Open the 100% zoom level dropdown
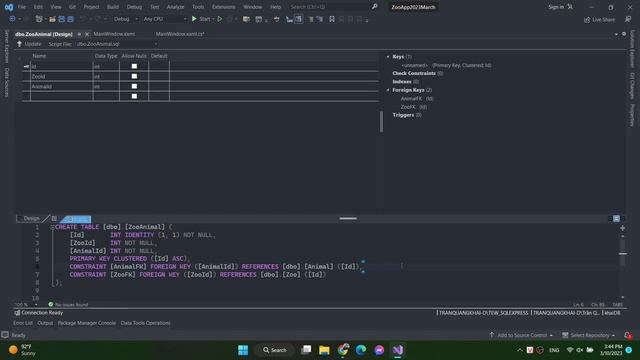 point(26,304)
